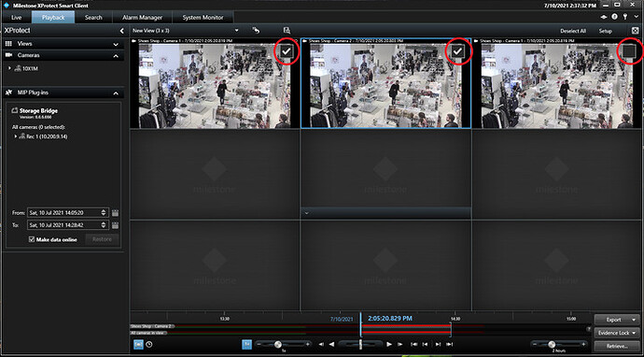Adjust the playback speed slider
The width and height of the screenshot is (644, 357).
pyautogui.click(x=278, y=344)
